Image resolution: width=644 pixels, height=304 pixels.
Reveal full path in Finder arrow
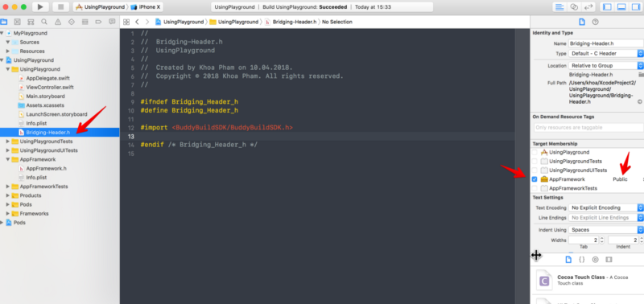(x=639, y=101)
